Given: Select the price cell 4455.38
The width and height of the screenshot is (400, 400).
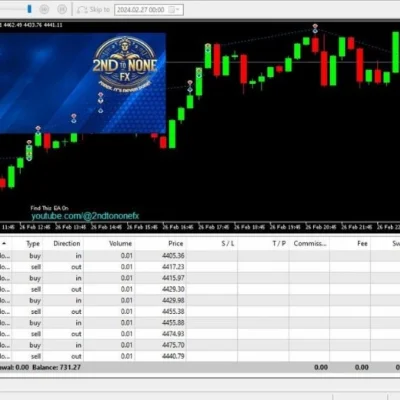Looking at the screenshot, I should click(x=173, y=311).
